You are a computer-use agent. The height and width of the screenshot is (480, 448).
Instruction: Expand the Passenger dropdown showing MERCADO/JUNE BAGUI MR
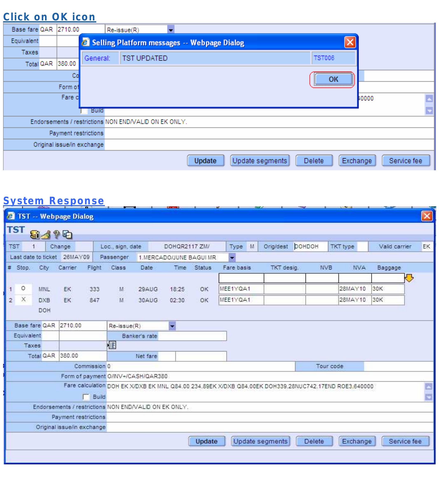(x=232, y=257)
